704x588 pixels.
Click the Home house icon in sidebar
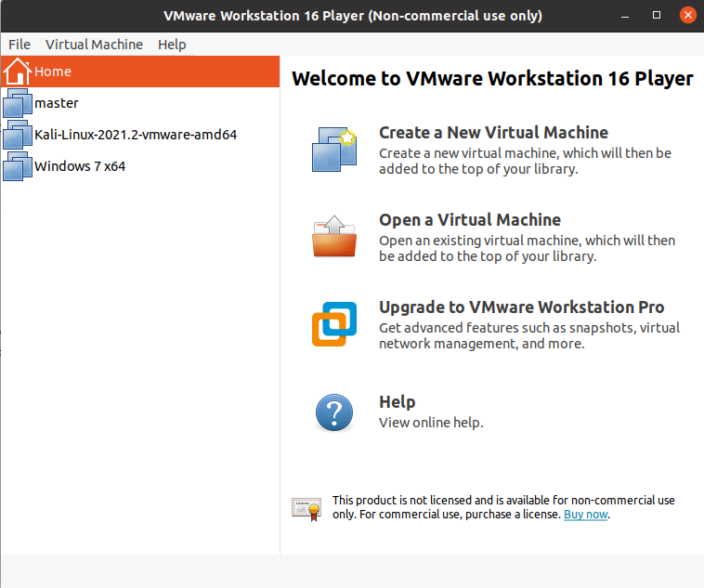[x=18, y=72]
